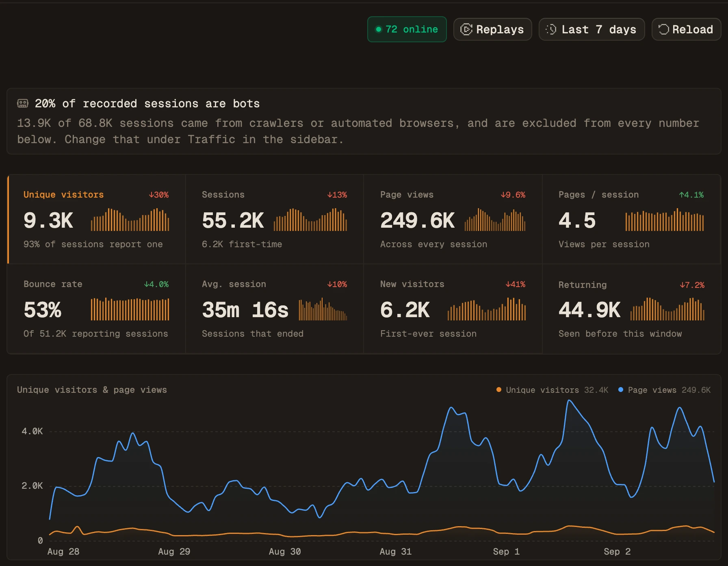728x566 pixels.
Task: Click the ↓13% change on Sessions
Action: [337, 195]
